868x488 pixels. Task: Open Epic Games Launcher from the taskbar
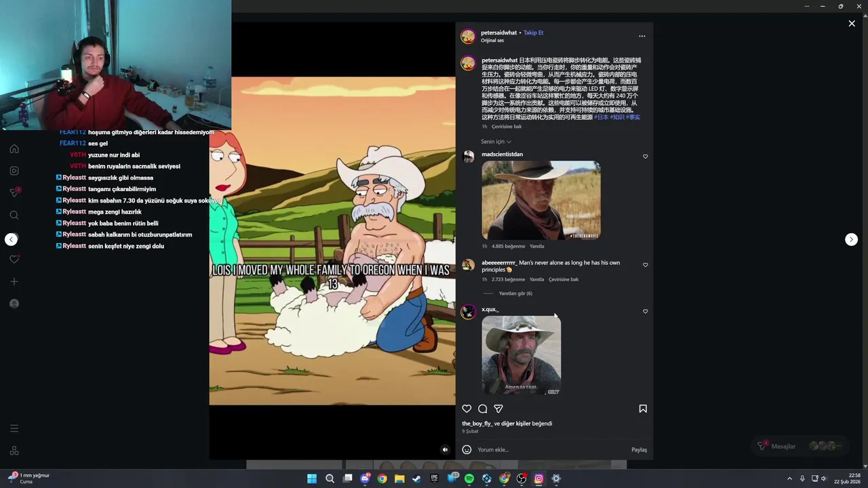tap(435, 479)
